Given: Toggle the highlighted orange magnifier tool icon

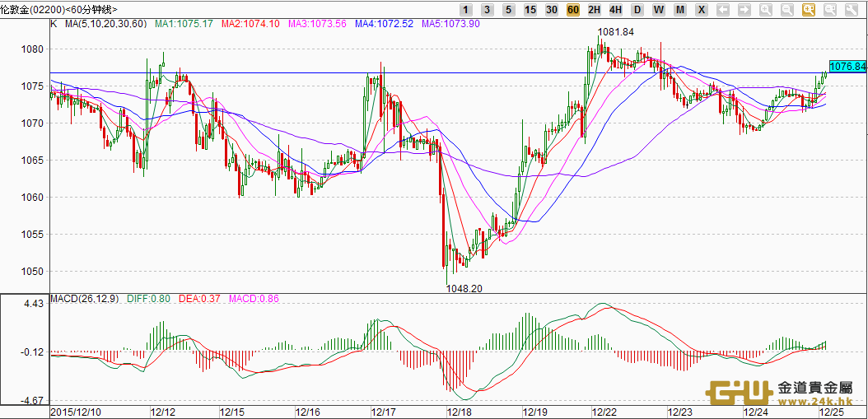Looking at the screenshot, I should coord(808,10).
